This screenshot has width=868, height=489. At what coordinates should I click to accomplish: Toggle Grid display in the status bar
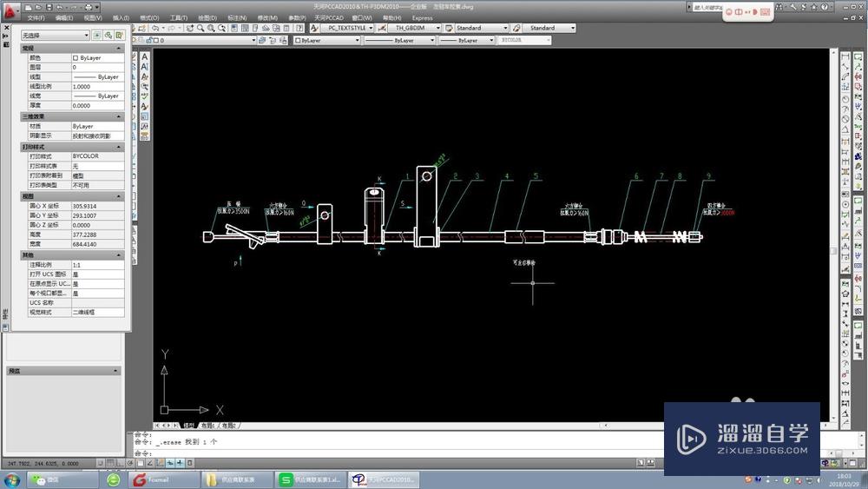110,463
